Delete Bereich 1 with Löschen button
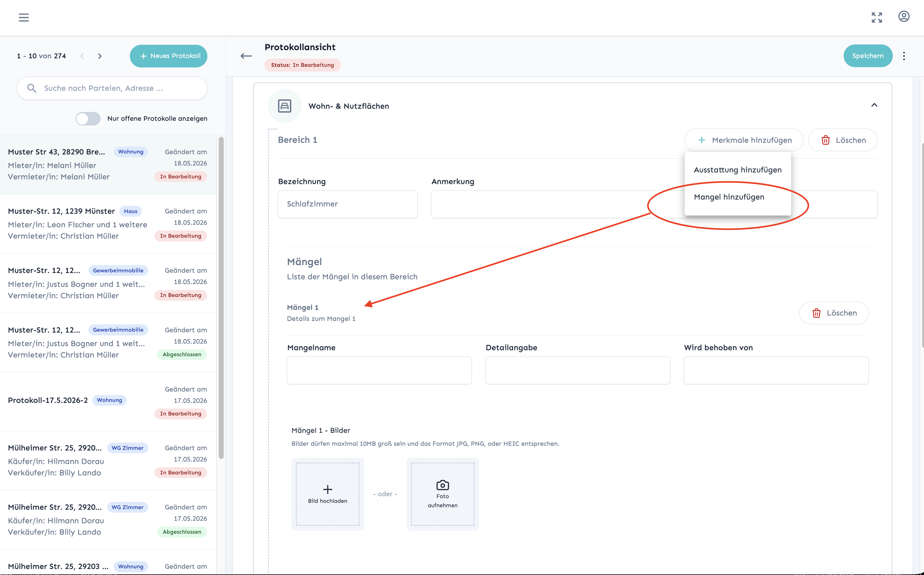 click(843, 140)
